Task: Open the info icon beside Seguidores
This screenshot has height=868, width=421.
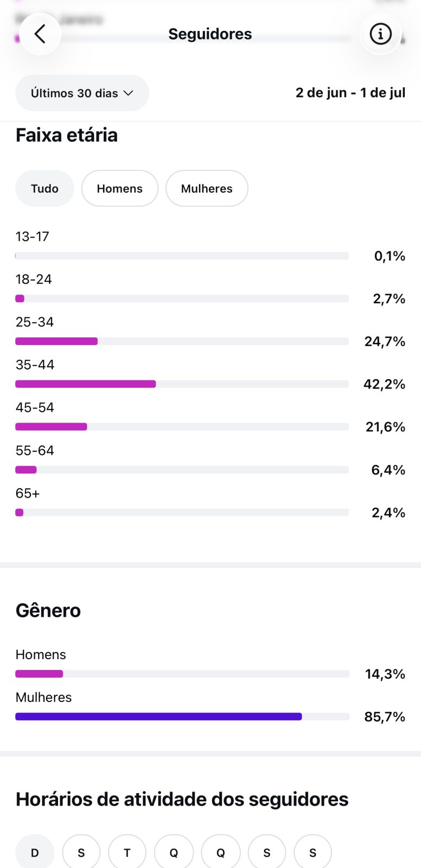Action: (380, 34)
